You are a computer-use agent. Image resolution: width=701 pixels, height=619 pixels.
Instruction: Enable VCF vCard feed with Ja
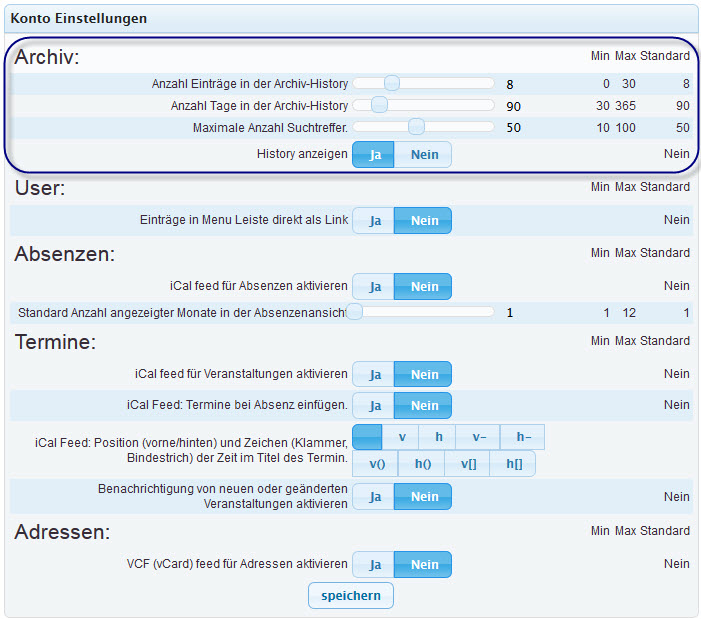point(374,564)
